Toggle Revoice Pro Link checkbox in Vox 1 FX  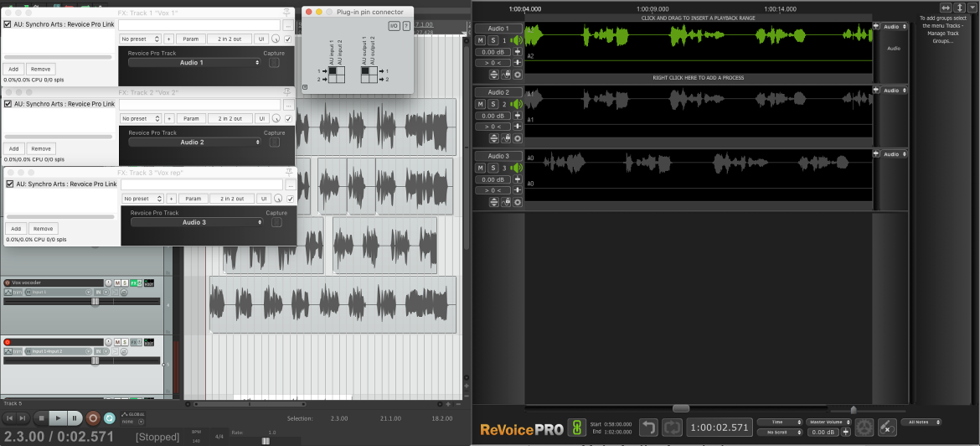[x=8, y=24]
